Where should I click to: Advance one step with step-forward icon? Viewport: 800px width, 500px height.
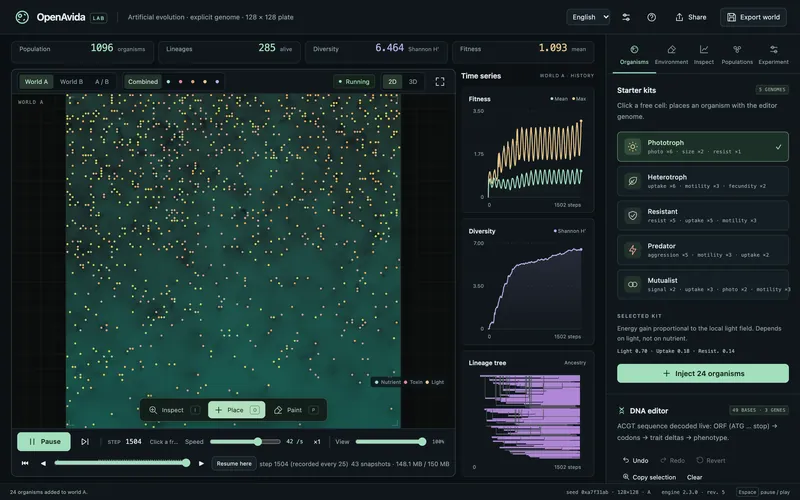pyautogui.click(x=85, y=442)
